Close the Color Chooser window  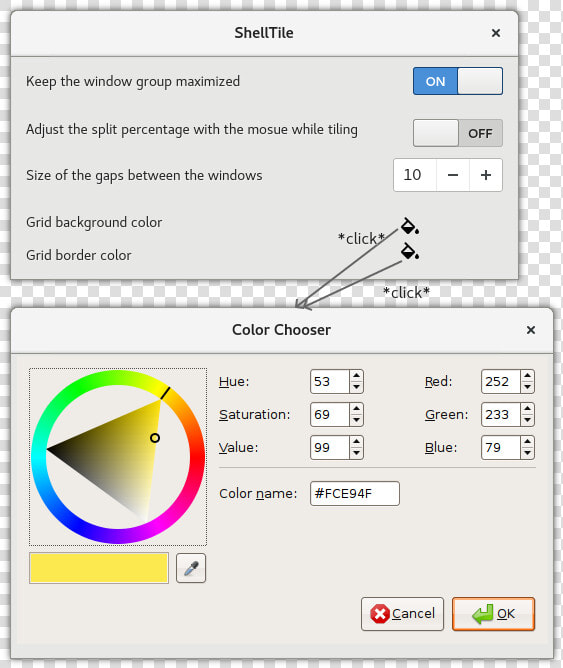(x=531, y=330)
